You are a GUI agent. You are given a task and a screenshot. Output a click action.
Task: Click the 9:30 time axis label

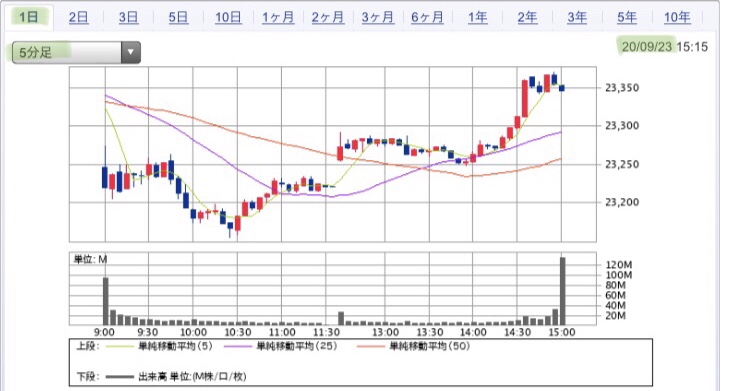tap(148, 332)
